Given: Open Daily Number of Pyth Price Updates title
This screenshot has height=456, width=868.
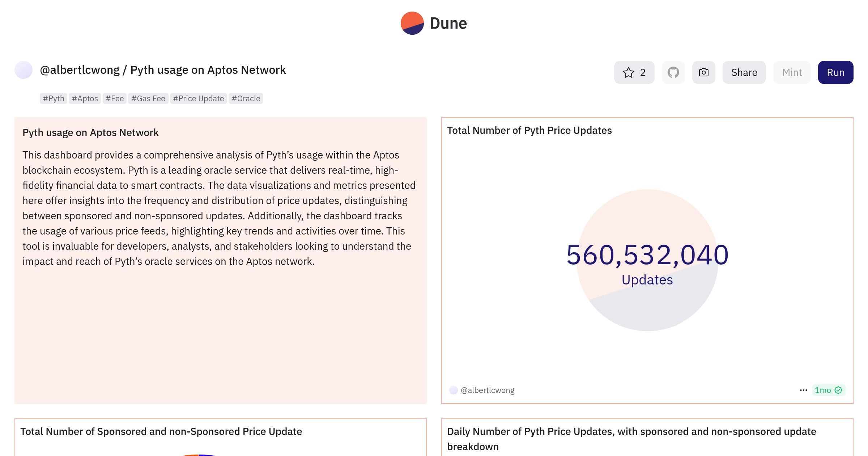Looking at the screenshot, I should click(x=631, y=439).
